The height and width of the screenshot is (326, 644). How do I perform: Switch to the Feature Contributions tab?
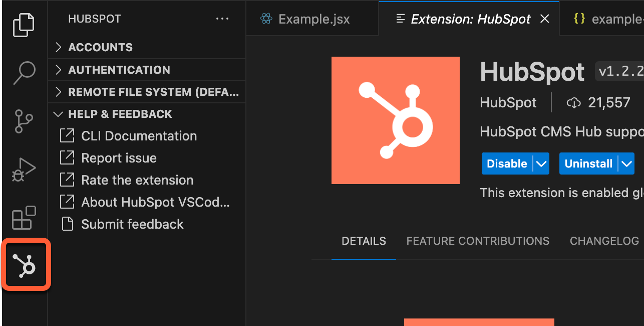[478, 241]
